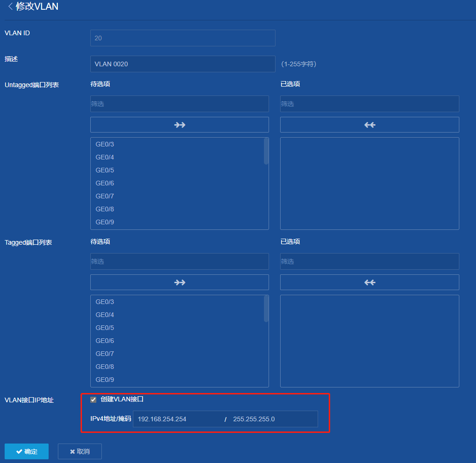Edit the subnet mask field 255.255.255.0
476x463 pixels.
[x=273, y=419]
